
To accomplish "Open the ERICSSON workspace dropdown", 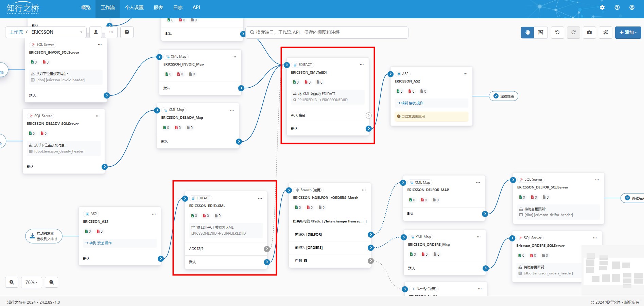I will (x=57, y=32).
